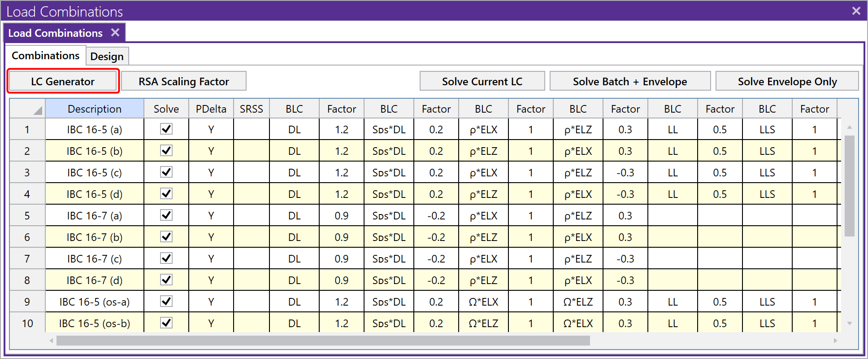The width and height of the screenshot is (868, 359).
Task: Close the Load Combinations tab
Action: tap(115, 32)
